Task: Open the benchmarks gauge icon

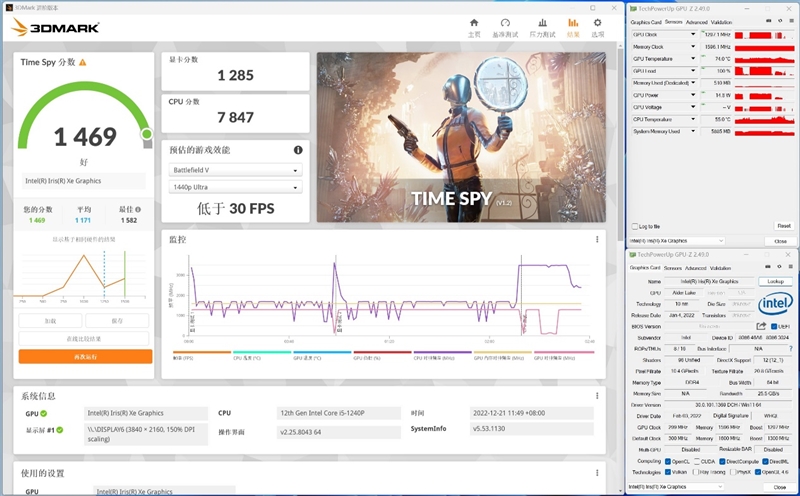Action: (x=505, y=22)
